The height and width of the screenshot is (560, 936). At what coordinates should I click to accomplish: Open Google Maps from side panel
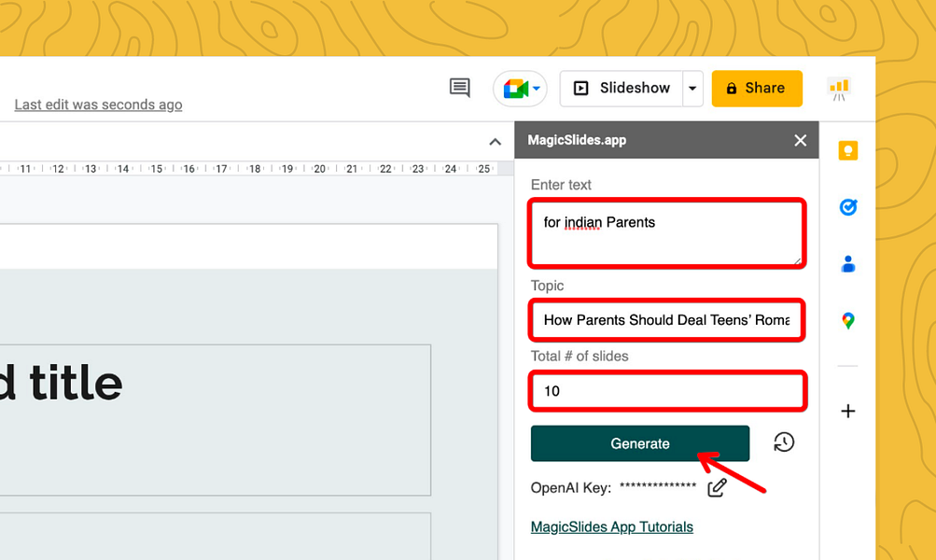tap(848, 320)
